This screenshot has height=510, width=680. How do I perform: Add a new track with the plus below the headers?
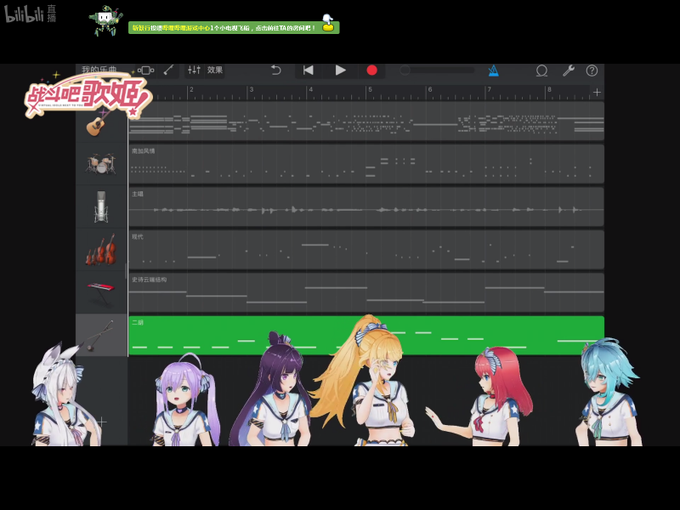point(102,422)
